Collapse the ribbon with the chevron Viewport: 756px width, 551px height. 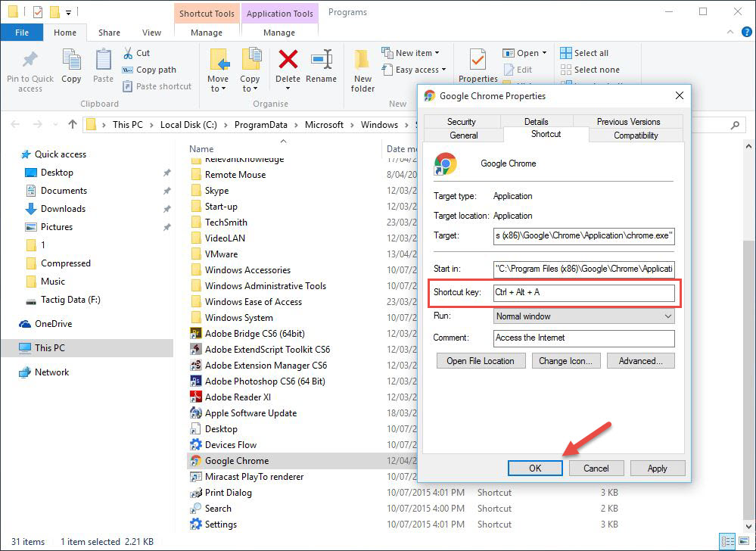730,33
